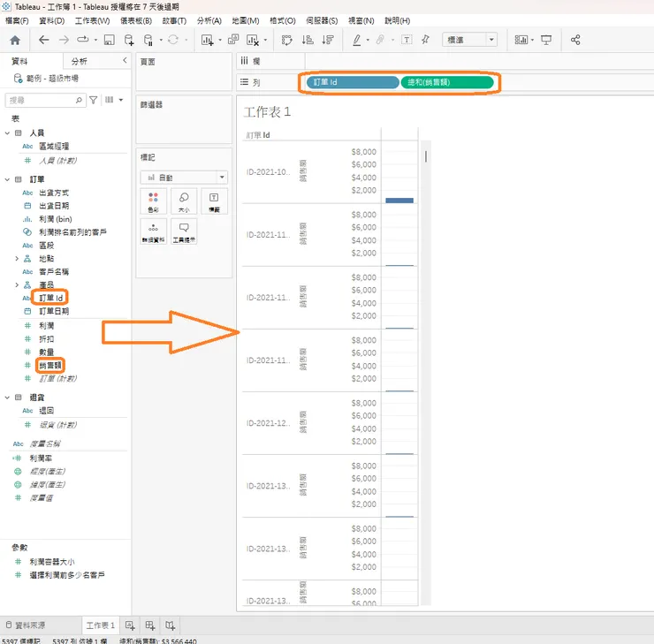Open the mark type 自動 dropdown
The height and width of the screenshot is (644, 654).
(x=184, y=178)
